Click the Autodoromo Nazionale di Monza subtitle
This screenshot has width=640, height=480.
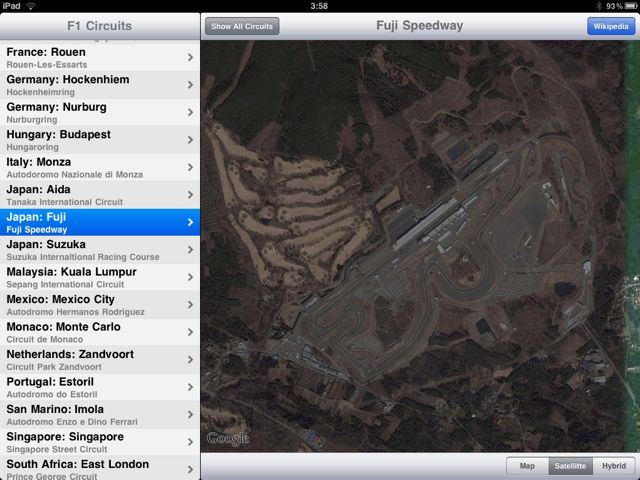click(x=75, y=175)
